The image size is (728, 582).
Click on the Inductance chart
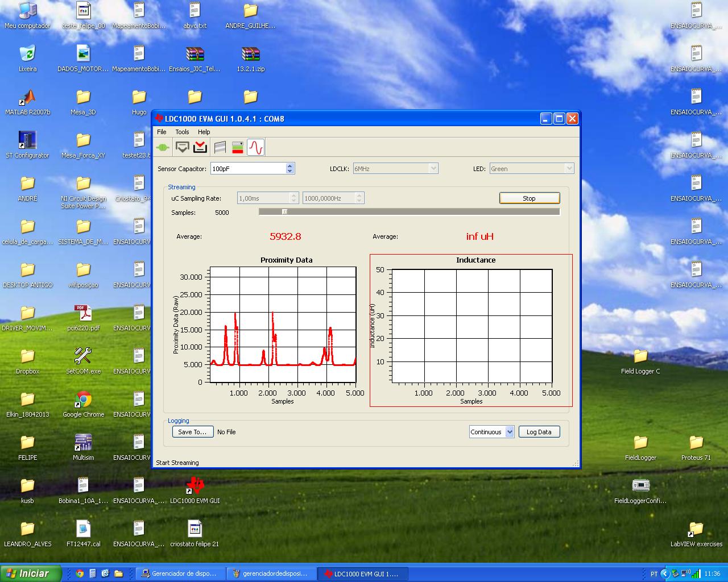[x=471, y=326]
